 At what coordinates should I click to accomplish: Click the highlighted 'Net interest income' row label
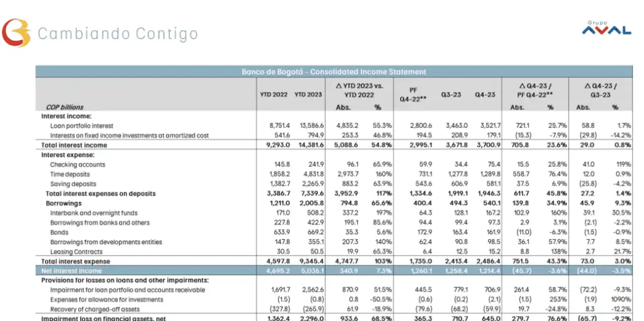pos(72,271)
